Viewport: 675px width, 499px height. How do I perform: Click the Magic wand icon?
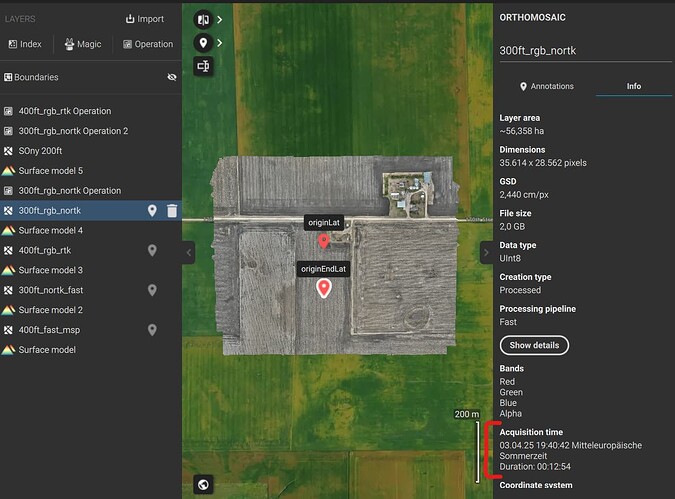69,44
